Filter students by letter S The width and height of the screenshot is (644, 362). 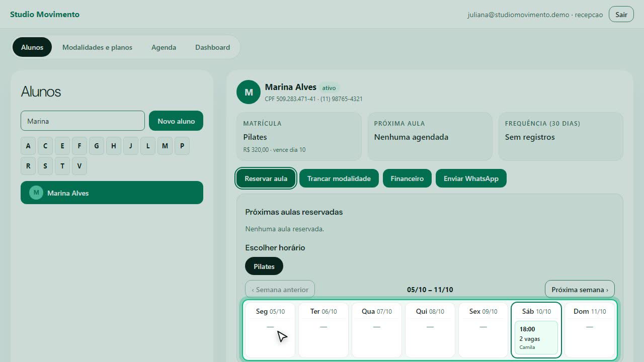coord(45,166)
